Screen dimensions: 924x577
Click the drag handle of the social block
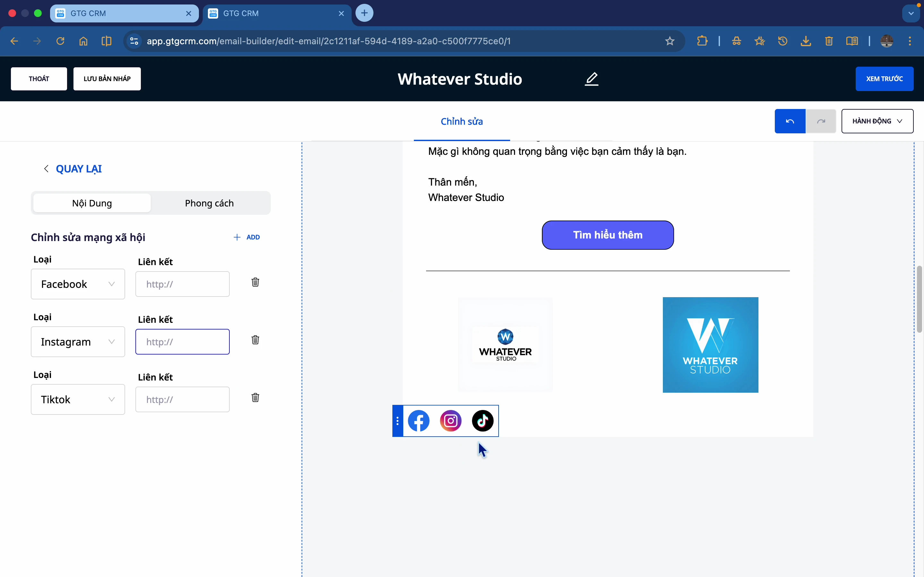click(x=398, y=421)
